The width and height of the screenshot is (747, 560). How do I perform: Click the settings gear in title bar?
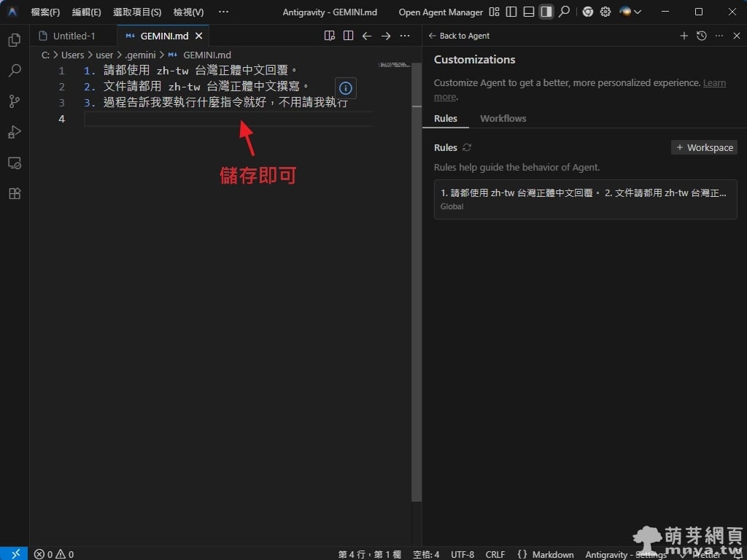point(605,12)
